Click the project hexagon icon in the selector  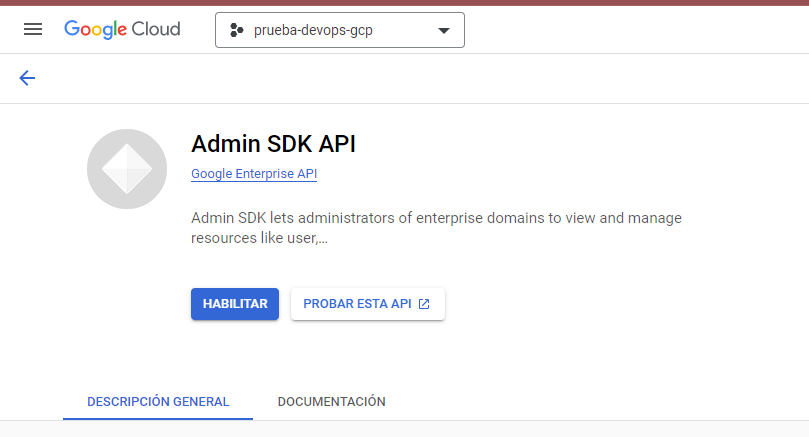(237, 30)
